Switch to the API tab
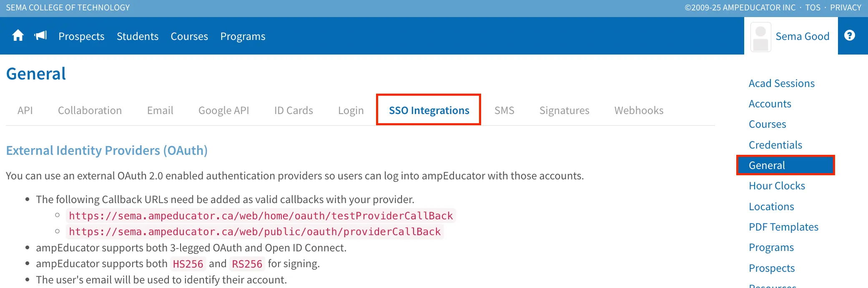Image resolution: width=868 pixels, height=288 pixels. [x=25, y=110]
